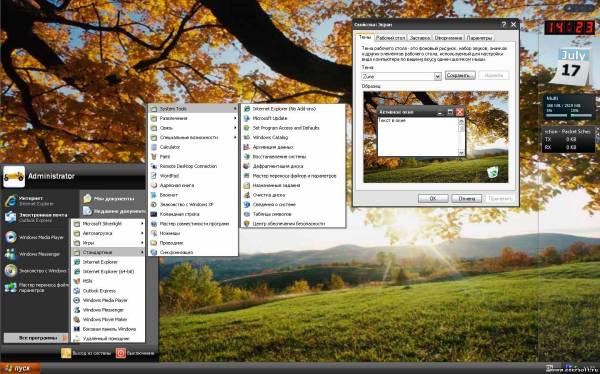The width and height of the screenshot is (600, 374).
Task: Expand Специальные возможности submenu
Action: pyautogui.click(x=193, y=137)
